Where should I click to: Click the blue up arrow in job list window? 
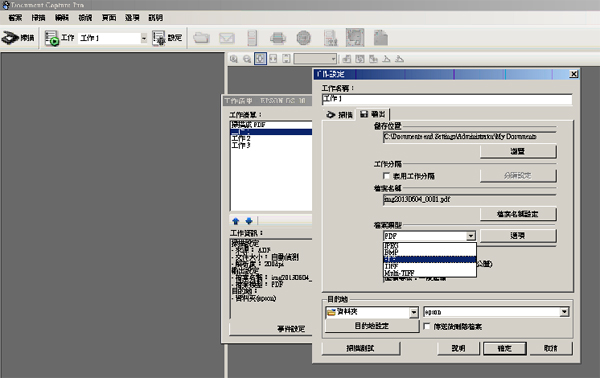coord(236,221)
